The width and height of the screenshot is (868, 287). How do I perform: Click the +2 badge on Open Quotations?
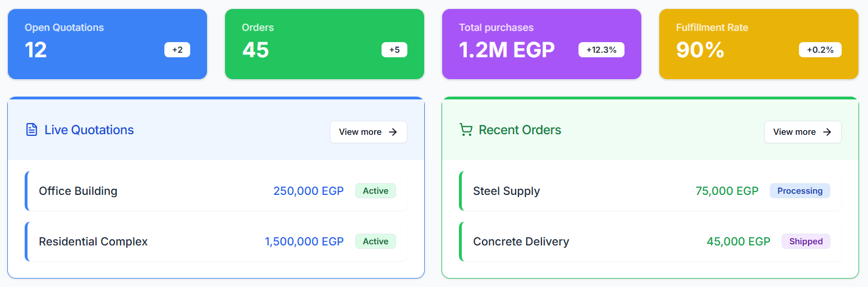tap(177, 50)
